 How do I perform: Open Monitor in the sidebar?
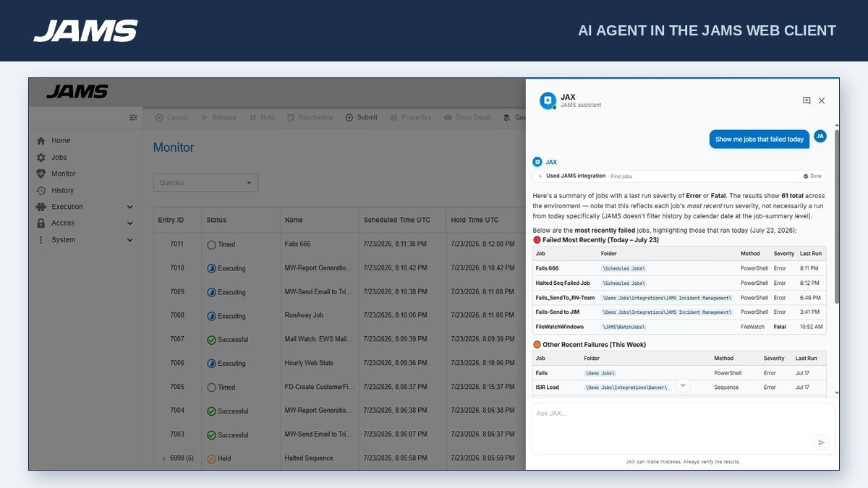(63, 174)
